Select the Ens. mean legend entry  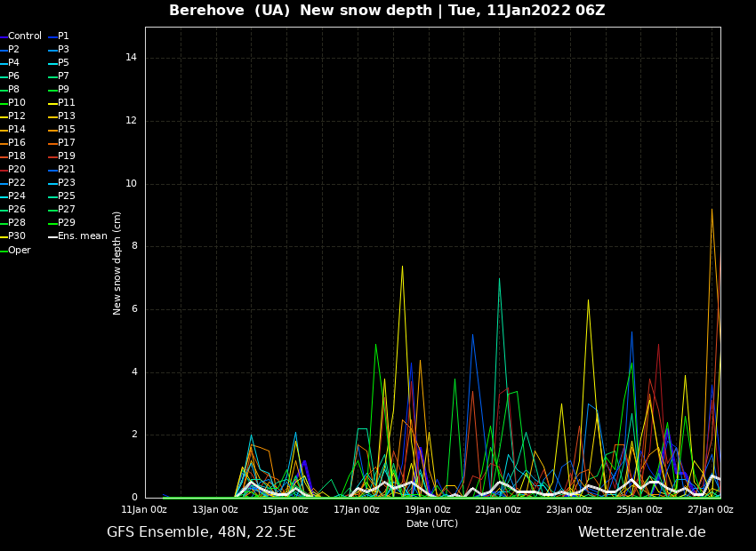click(82, 236)
